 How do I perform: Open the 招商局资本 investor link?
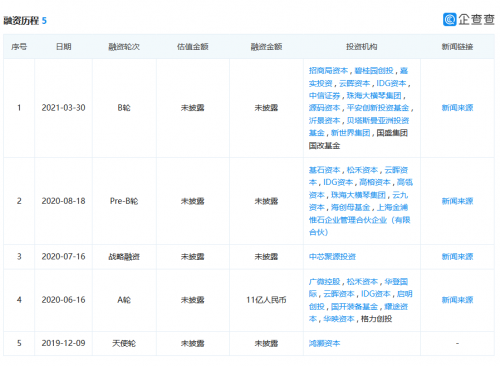(x=328, y=71)
